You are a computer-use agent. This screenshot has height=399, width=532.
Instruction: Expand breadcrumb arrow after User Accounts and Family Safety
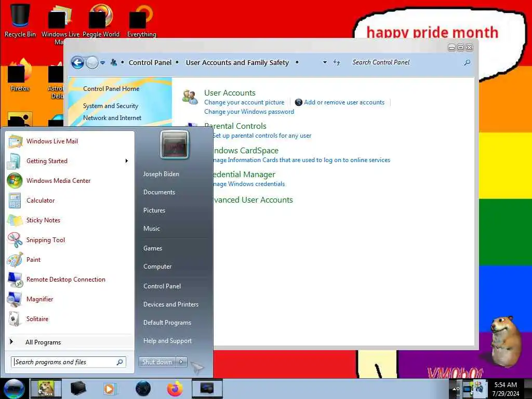click(297, 62)
